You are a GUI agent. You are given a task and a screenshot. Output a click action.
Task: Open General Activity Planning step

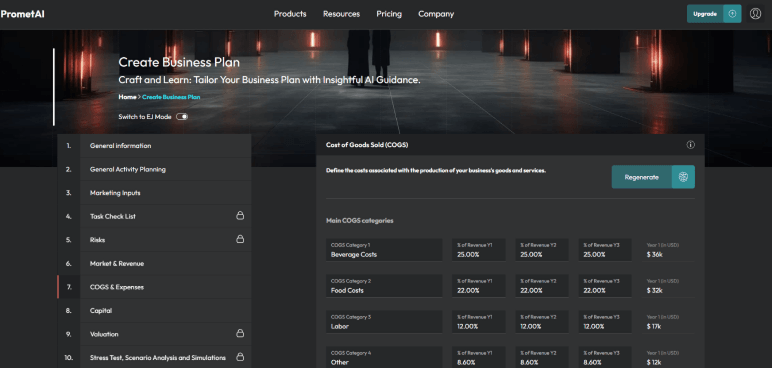coord(154,169)
